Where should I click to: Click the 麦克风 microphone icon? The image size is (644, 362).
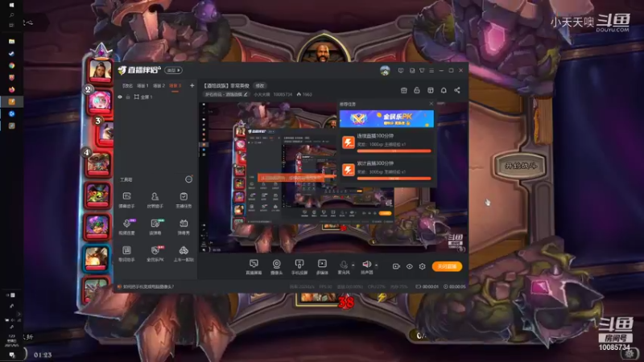point(344,265)
